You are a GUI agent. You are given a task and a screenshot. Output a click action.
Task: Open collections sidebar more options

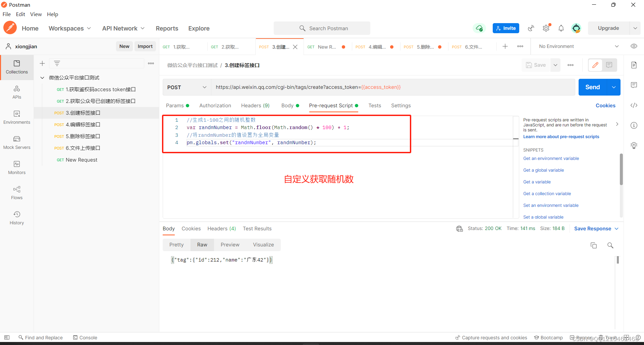tap(151, 63)
